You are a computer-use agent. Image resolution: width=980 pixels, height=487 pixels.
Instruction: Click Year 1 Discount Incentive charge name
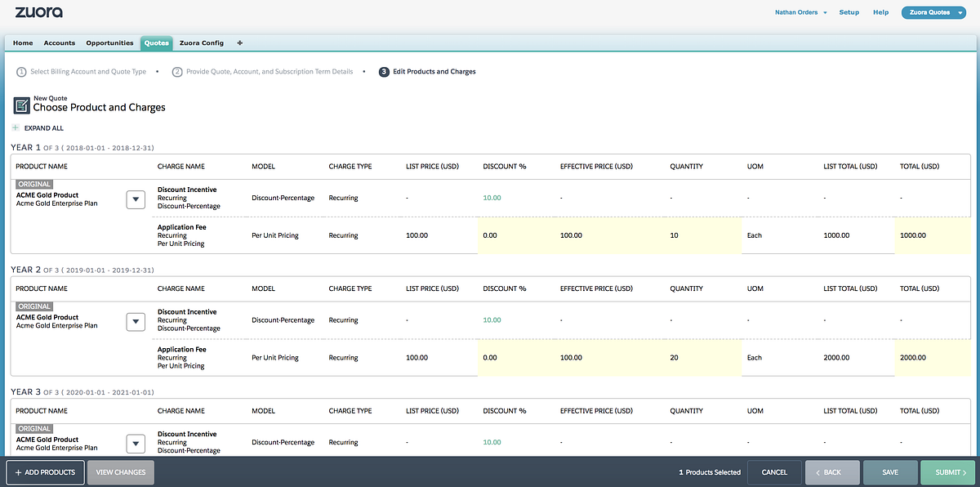[x=187, y=190]
